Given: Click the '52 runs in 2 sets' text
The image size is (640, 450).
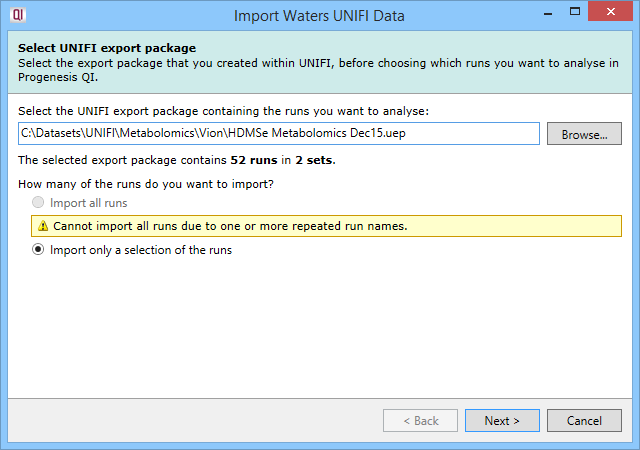Looking at the screenshot, I should coord(282,160).
